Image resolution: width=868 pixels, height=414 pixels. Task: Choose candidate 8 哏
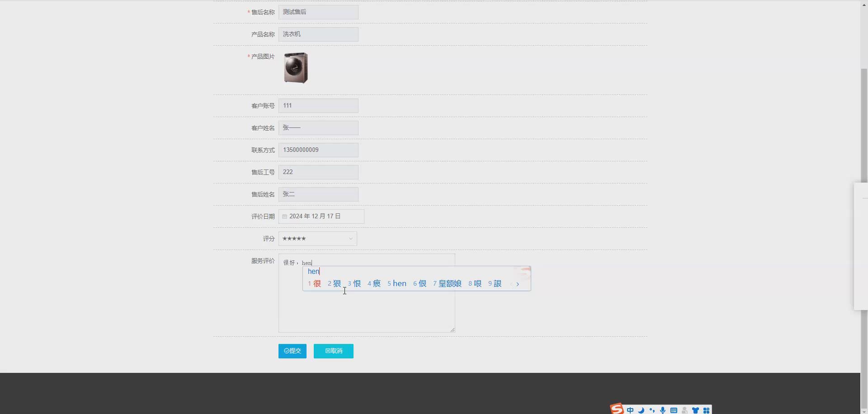475,284
